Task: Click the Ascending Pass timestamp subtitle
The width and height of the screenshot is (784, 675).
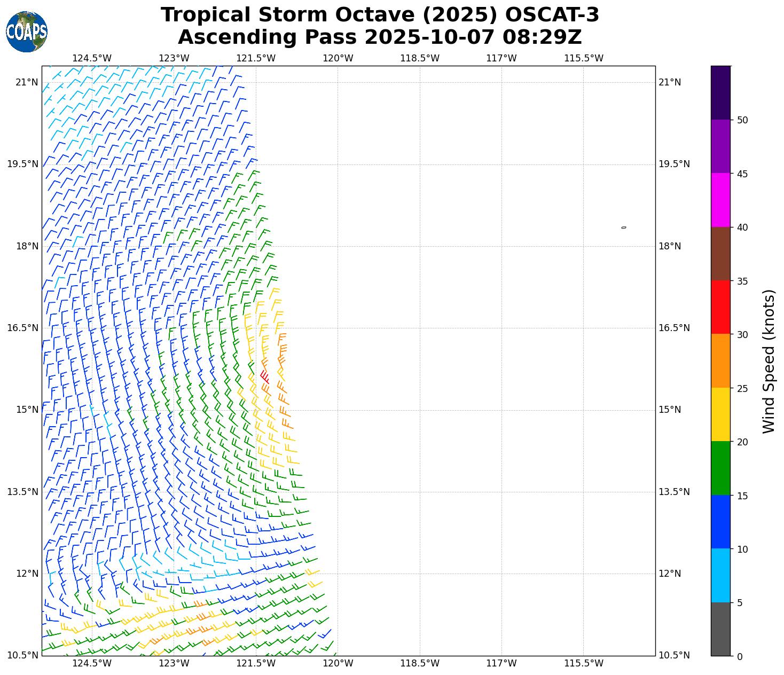Action: pyautogui.click(x=380, y=37)
